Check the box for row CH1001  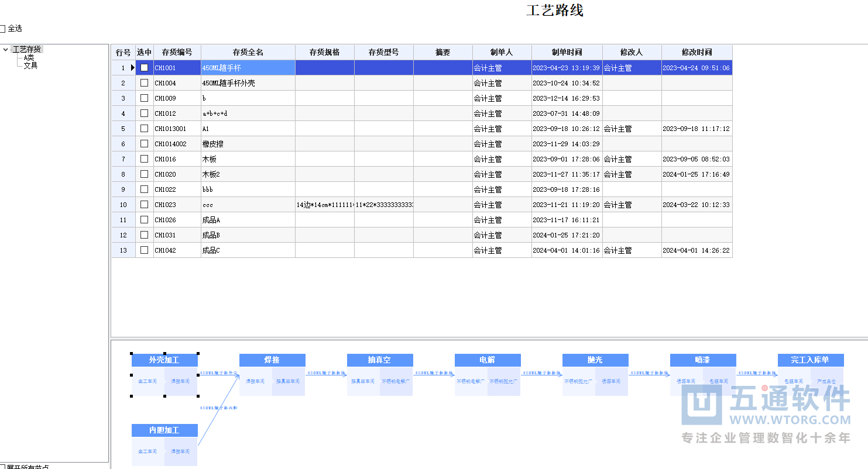144,68
